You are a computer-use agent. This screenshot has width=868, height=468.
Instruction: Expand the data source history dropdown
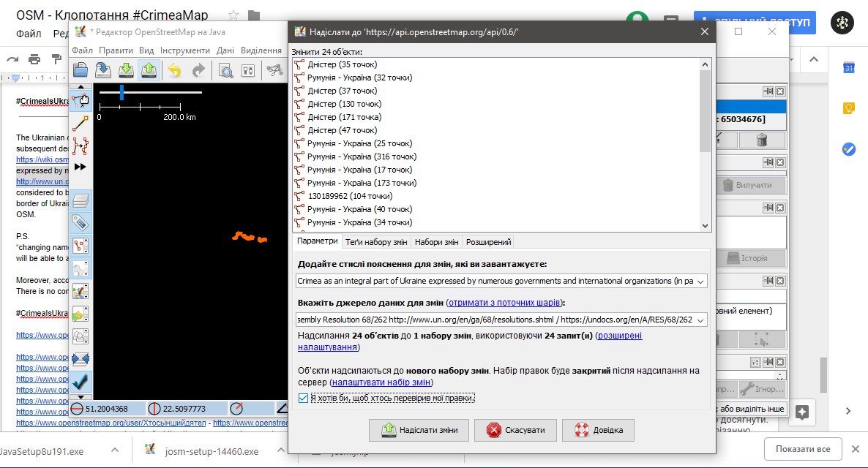[x=700, y=320]
